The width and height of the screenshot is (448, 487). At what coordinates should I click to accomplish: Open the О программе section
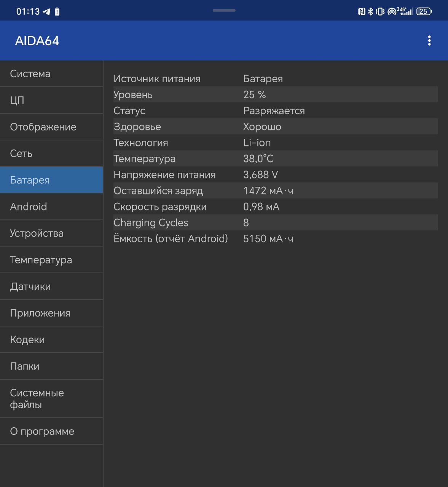(x=51, y=431)
